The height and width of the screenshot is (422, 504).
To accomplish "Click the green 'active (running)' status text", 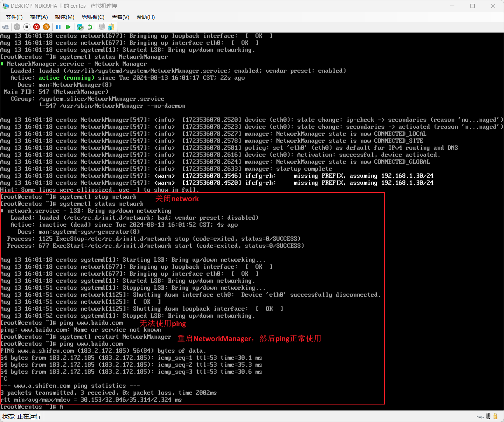I will 66,78.
